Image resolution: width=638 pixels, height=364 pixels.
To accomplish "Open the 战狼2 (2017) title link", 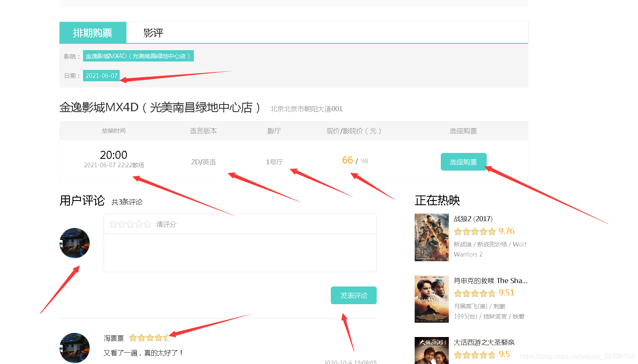I will (x=473, y=219).
